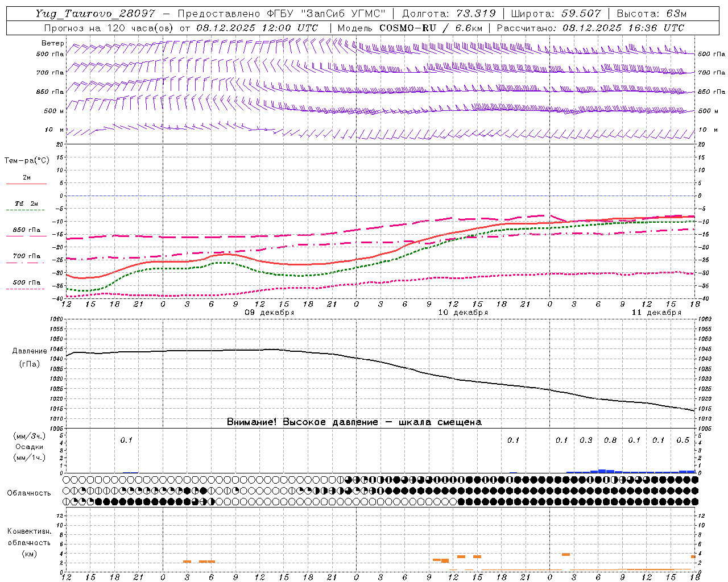The height and width of the screenshot is (582, 728).
Task: Click the Конвективн. label
Action: click(x=29, y=531)
